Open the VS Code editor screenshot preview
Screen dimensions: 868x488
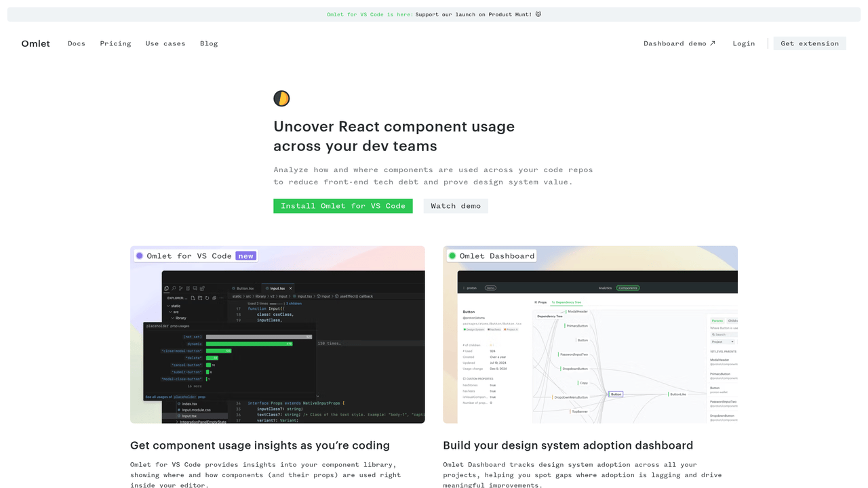tap(278, 335)
